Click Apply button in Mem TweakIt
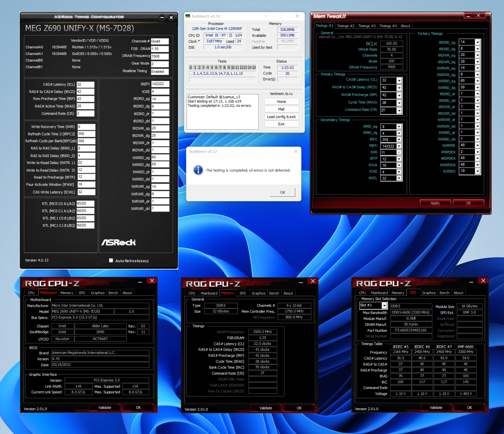The height and width of the screenshot is (434, 504). click(x=435, y=203)
